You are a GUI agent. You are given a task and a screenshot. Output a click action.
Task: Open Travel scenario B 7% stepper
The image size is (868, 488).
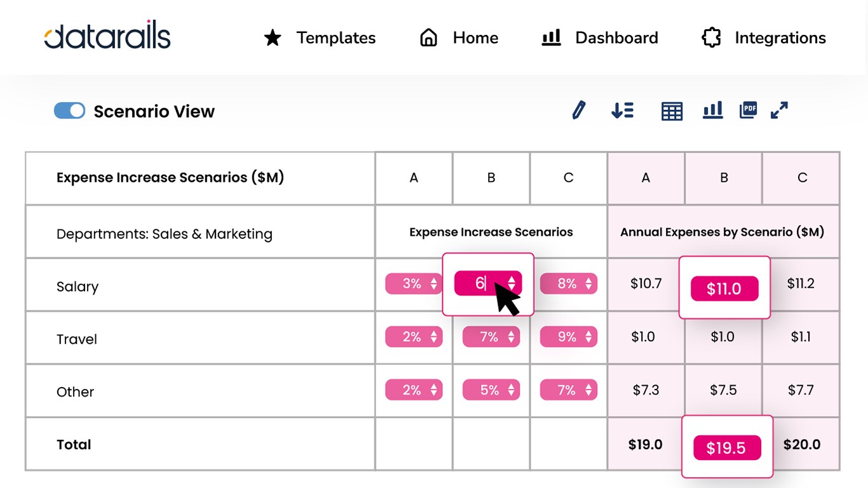[491, 337]
